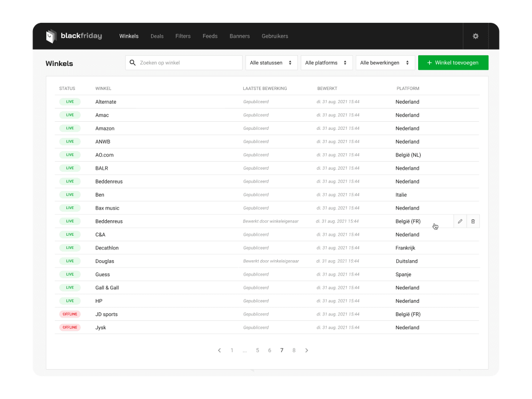Image resolution: width=532 pixels, height=399 pixels.
Task: Open the Amac shop row
Action: click(267, 115)
